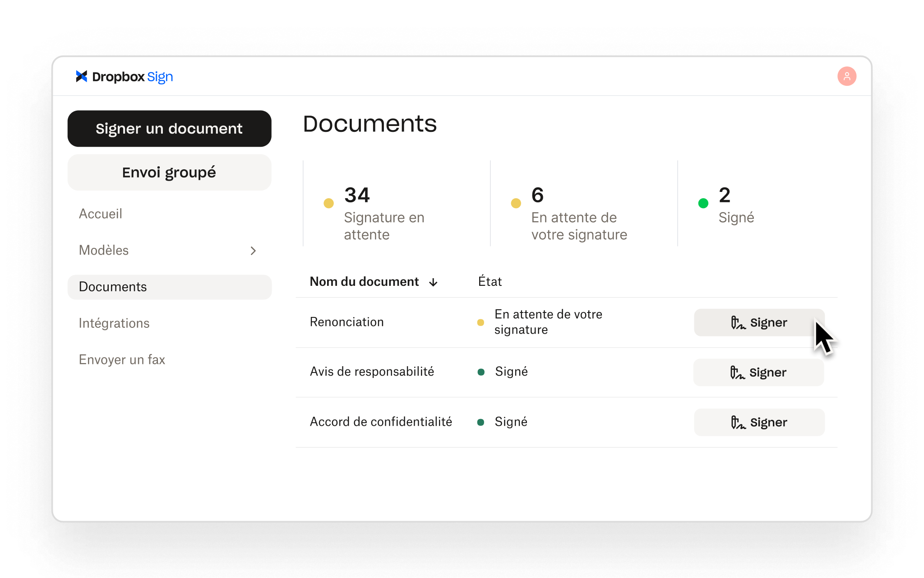Click Signer un document button
The height and width of the screenshot is (578, 924).
coord(169,129)
